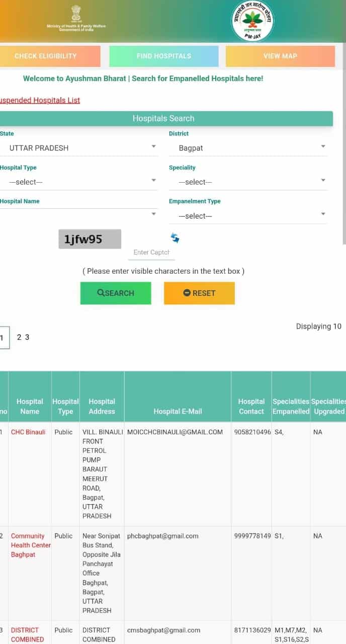
Task: Open the Empanelment Type dropdown
Action: click(248, 216)
